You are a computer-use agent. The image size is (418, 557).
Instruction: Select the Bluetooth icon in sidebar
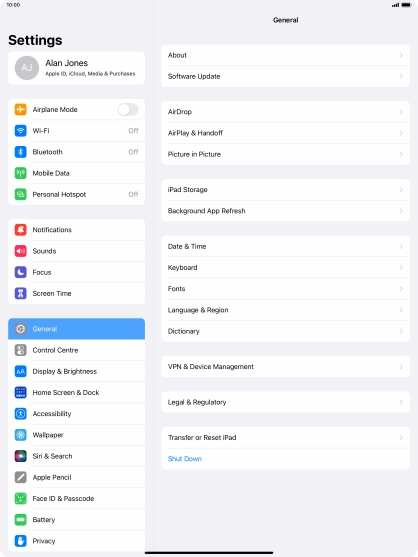click(21, 152)
